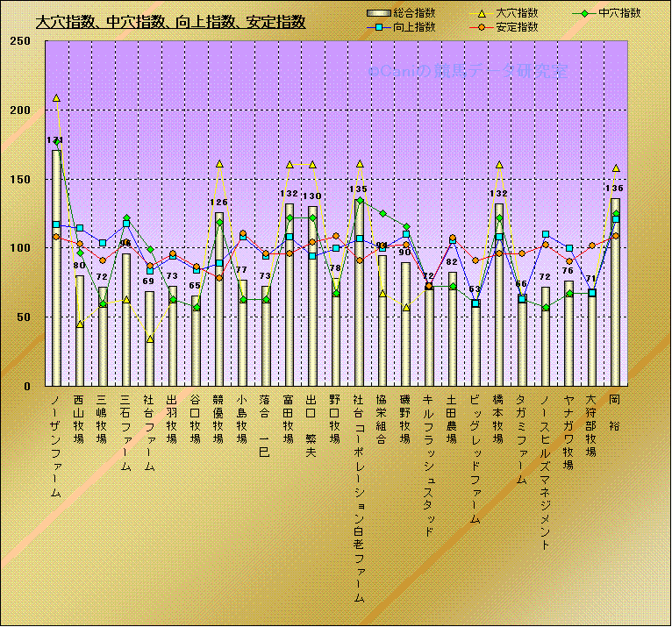The image size is (672, 627).
Task: Select the chart title 大穴指数、中穴指数、向上指数、安定指数
Action: click(171, 22)
